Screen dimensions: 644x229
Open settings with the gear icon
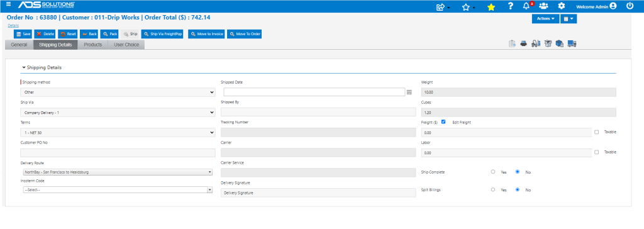point(562,6)
